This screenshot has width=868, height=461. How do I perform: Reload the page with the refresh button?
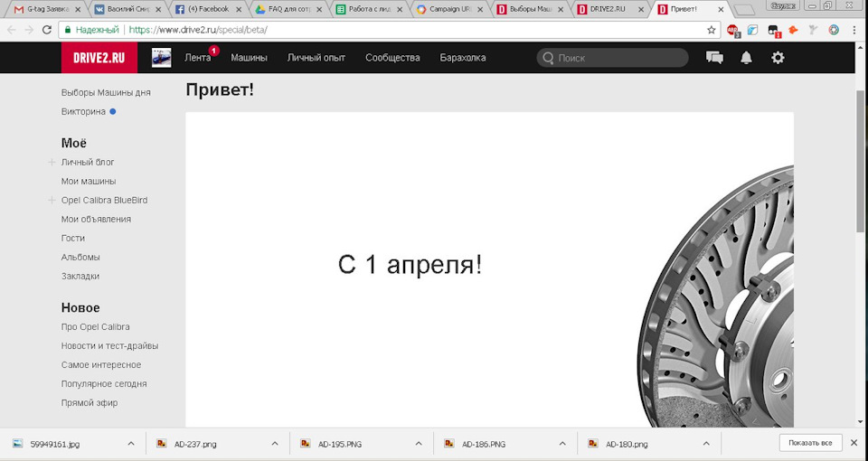tap(47, 30)
